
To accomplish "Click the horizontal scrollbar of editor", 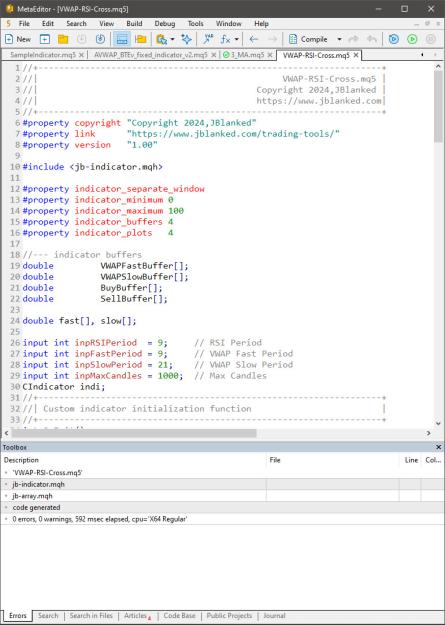I will 134,433.
